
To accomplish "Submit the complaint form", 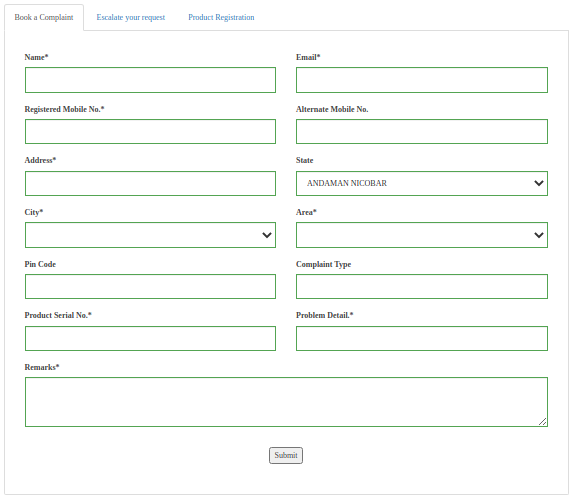I will [286, 455].
